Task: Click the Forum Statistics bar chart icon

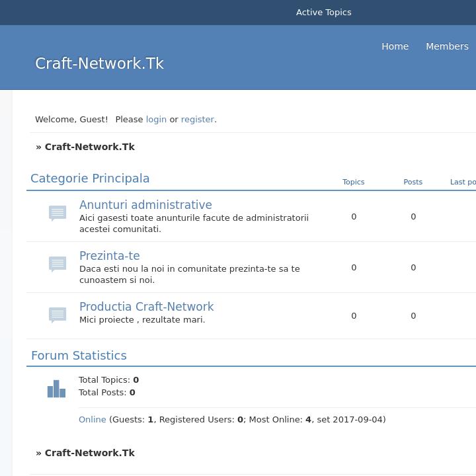Action: pos(56,389)
